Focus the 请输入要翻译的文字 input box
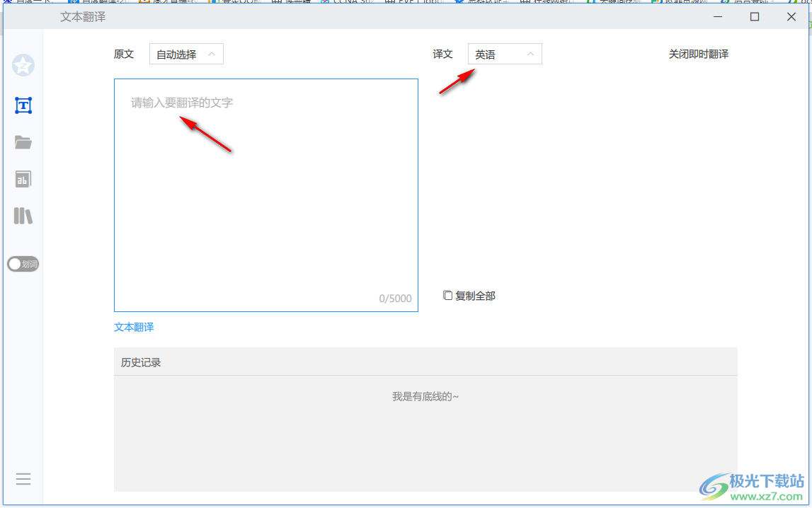812x508 pixels. pyautogui.click(x=266, y=195)
